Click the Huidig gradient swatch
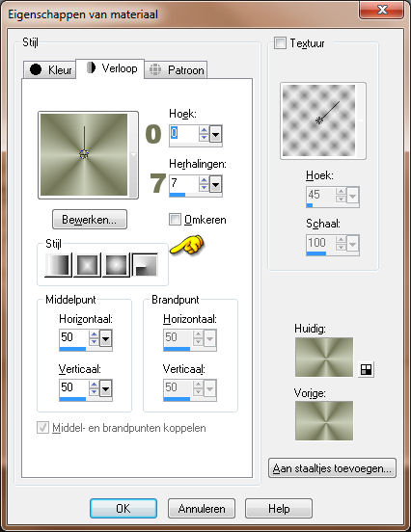The image size is (411, 532). pos(324,357)
